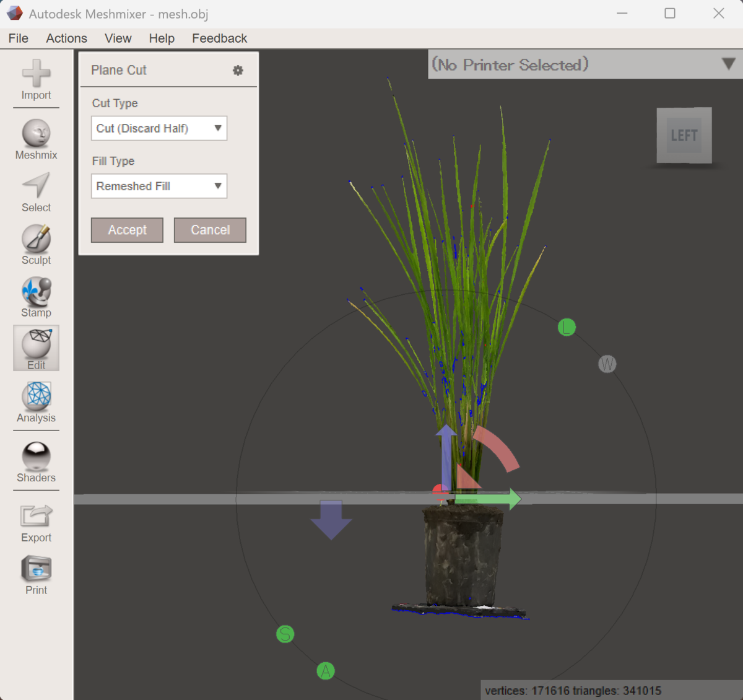The width and height of the screenshot is (743, 700).
Task: Open the Sculpt brushes tool
Action: coord(36,245)
